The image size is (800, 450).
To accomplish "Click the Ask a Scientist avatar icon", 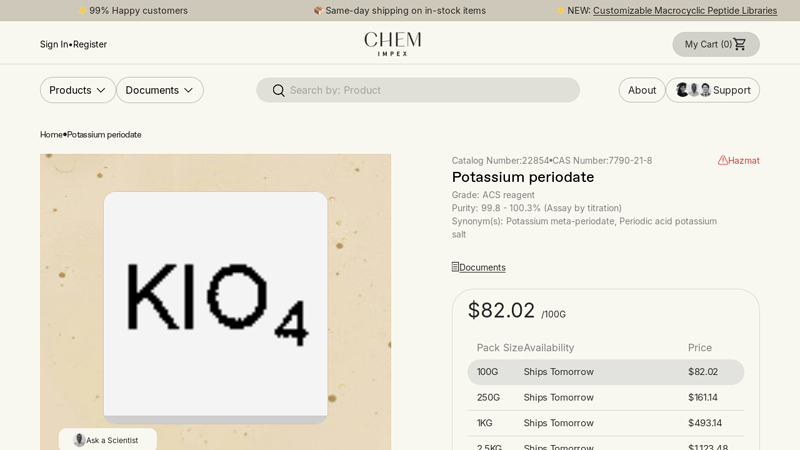I will click(x=79, y=440).
